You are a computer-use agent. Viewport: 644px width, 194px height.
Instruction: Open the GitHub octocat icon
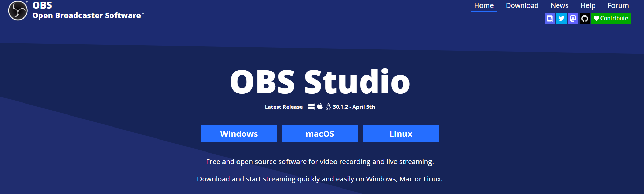point(585,19)
